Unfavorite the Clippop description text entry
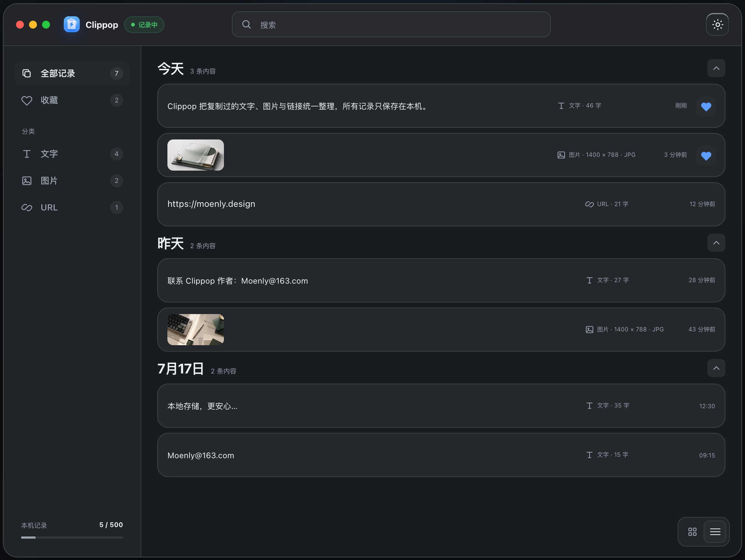This screenshot has width=745, height=560. click(x=706, y=106)
